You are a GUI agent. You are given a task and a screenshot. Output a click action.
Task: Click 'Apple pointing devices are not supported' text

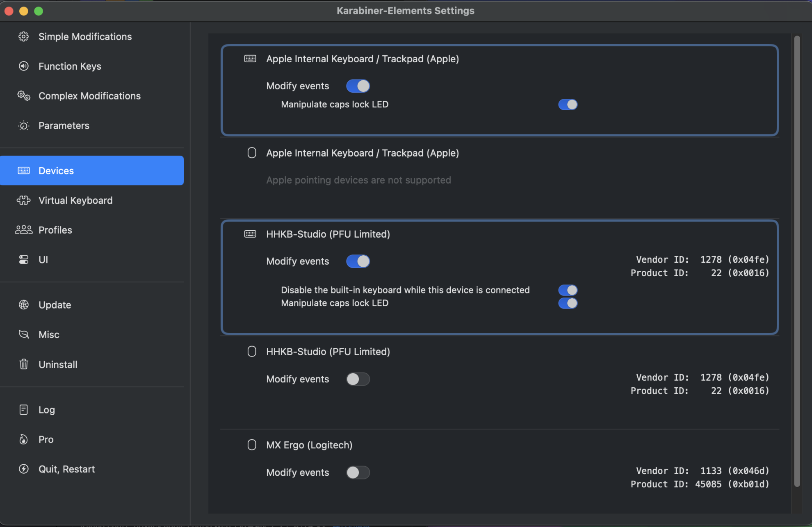tap(358, 180)
